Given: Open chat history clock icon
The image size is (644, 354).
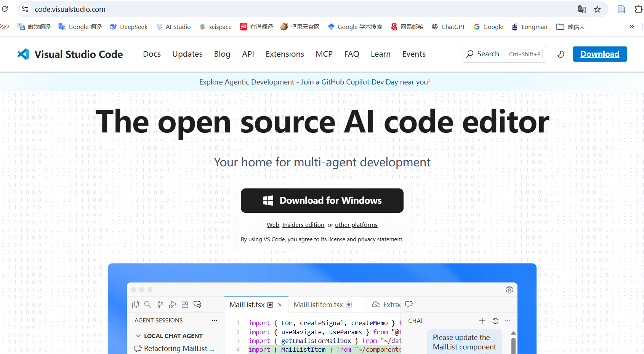Looking at the screenshot, I should [x=495, y=321].
